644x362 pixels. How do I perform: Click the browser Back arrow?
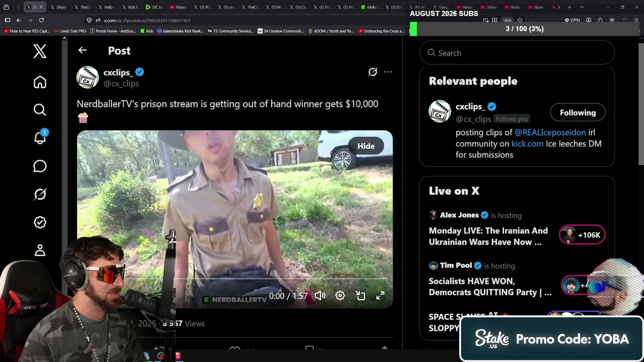click(x=19, y=20)
